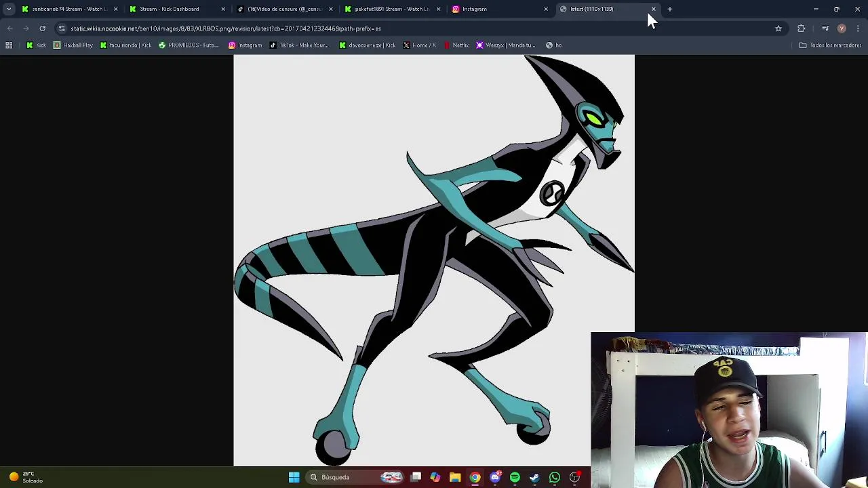
Task: Open WhatsApp from the taskbar
Action: [x=555, y=477]
